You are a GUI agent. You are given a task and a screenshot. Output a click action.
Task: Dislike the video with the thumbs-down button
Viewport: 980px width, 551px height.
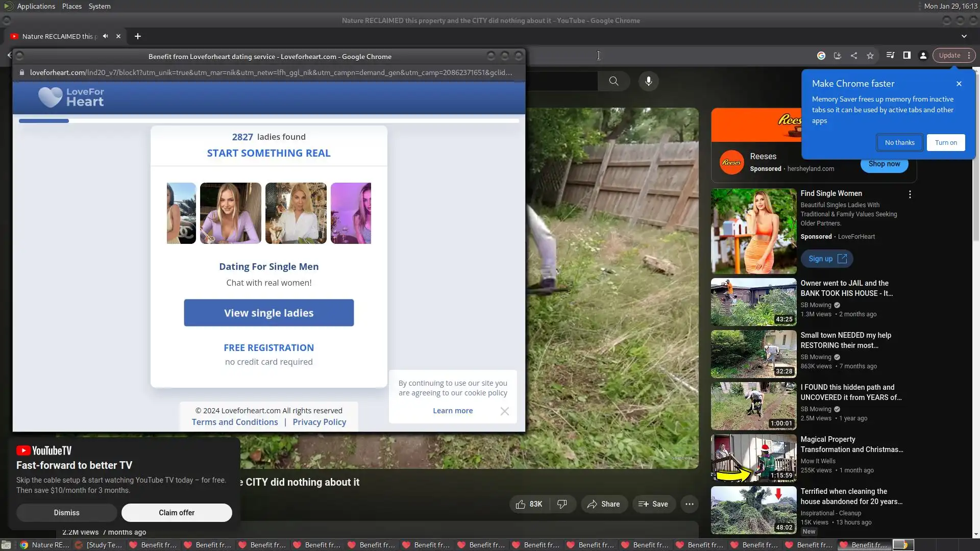[x=562, y=504]
